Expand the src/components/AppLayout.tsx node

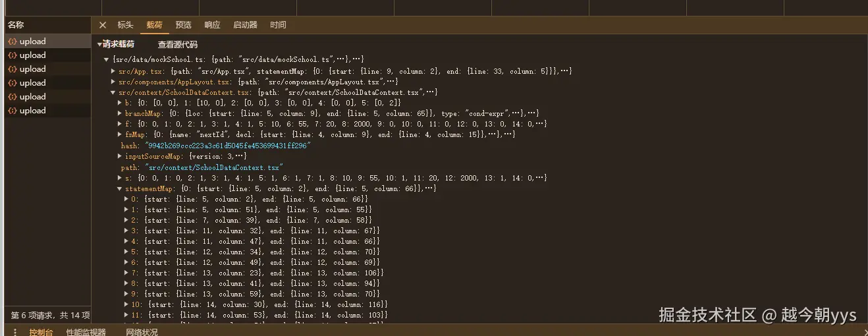pos(113,81)
